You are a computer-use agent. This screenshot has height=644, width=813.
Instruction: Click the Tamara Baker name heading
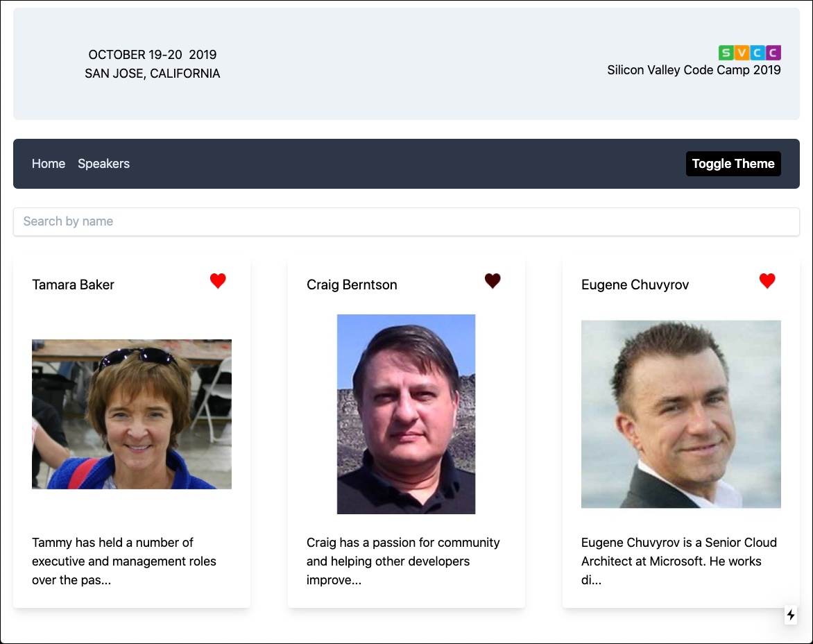click(74, 285)
